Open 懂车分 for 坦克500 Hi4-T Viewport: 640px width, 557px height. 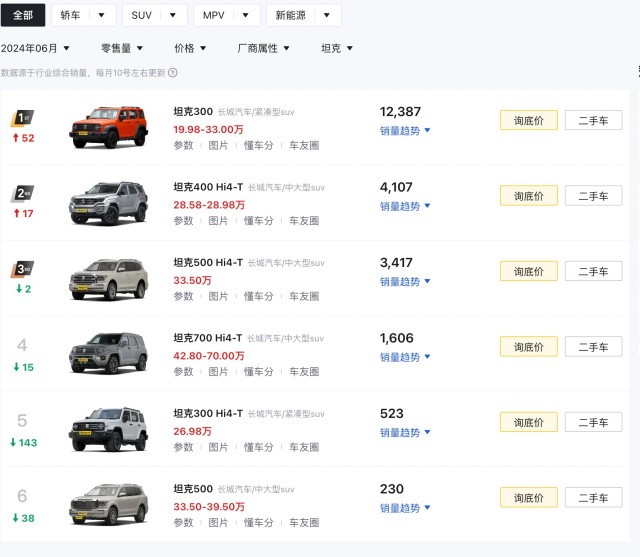pyautogui.click(x=258, y=297)
